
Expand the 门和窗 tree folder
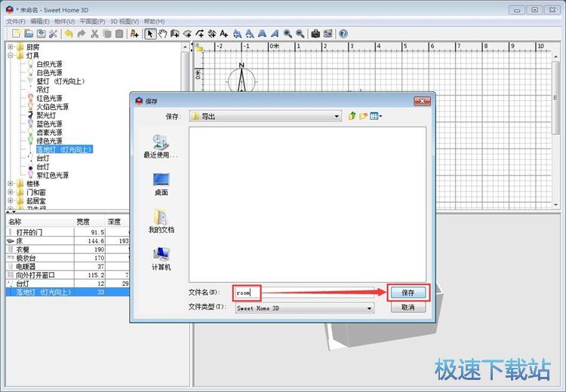(x=11, y=192)
